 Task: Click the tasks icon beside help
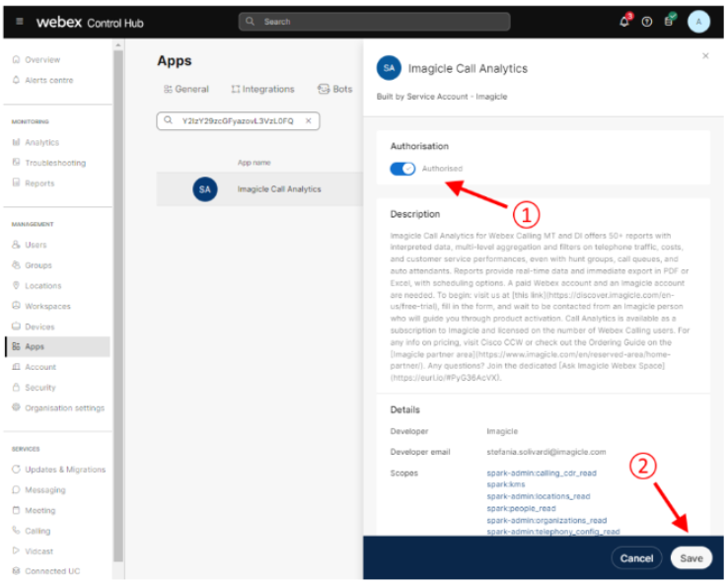(670, 22)
